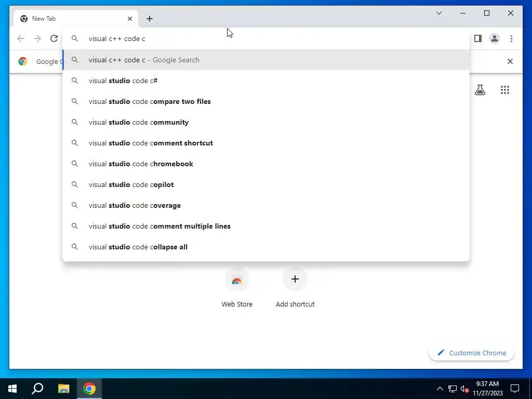Choose 'visual studio code c#' suggestion
532x399 pixels.
[x=266, y=81]
